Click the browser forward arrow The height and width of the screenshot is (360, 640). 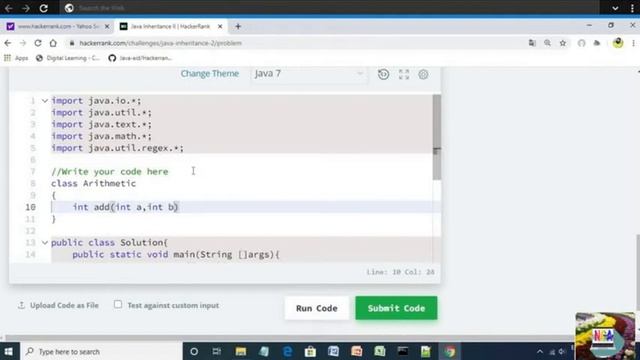tap(23, 43)
